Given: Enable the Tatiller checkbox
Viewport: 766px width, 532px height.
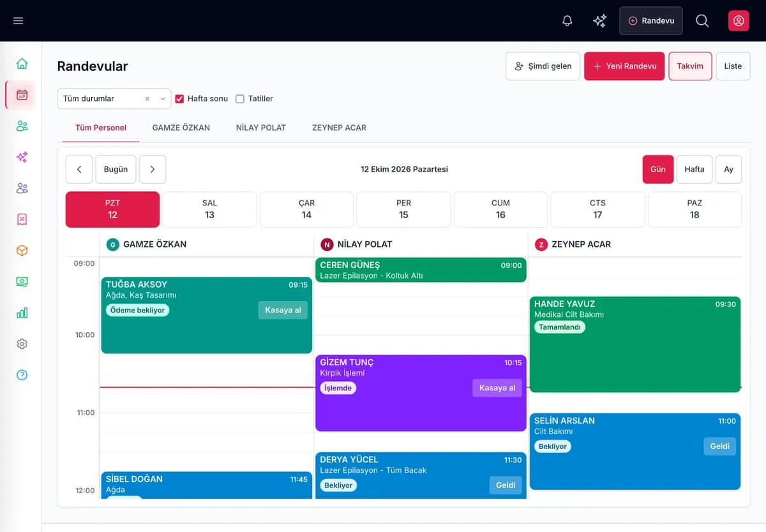Looking at the screenshot, I should tap(240, 99).
